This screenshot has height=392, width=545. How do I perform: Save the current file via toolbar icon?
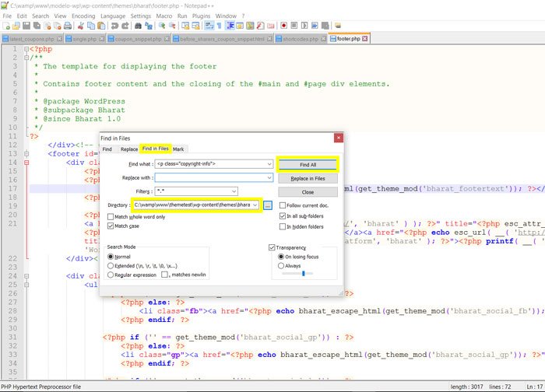point(26,26)
